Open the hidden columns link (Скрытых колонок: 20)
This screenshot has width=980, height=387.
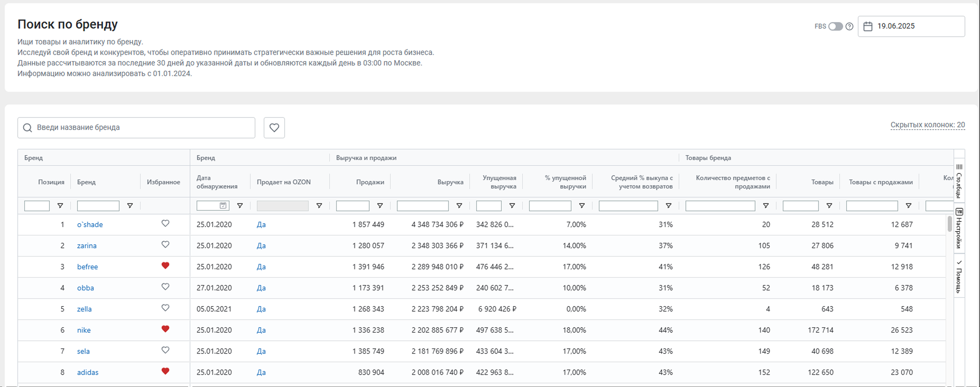click(x=927, y=125)
